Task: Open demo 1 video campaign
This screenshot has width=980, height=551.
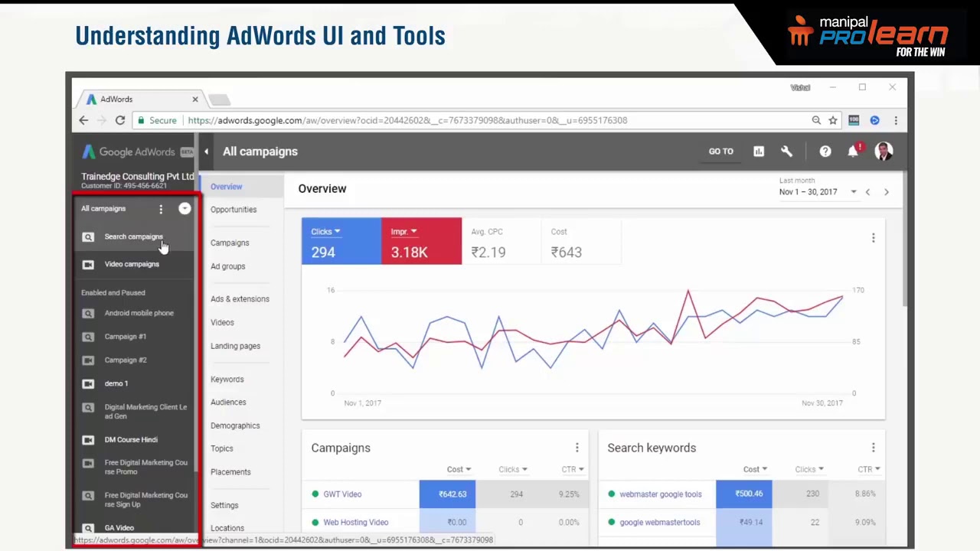Action: pos(116,383)
